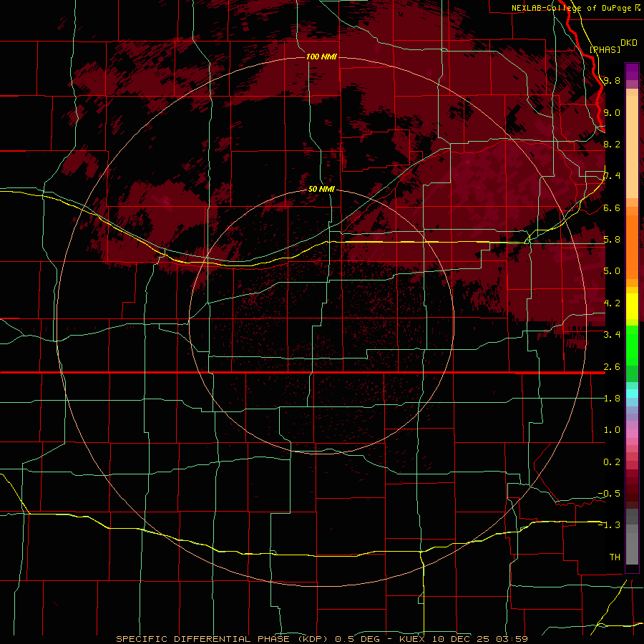Select the "100 NMI" range ring label
The width and height of the screenshot is (644, 644).
(321, 57)
